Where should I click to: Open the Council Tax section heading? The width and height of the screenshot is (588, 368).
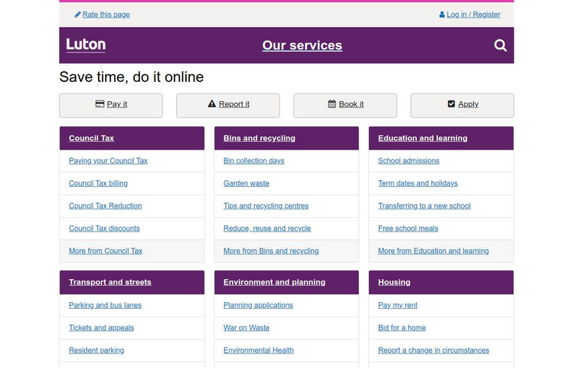[91, 139]
